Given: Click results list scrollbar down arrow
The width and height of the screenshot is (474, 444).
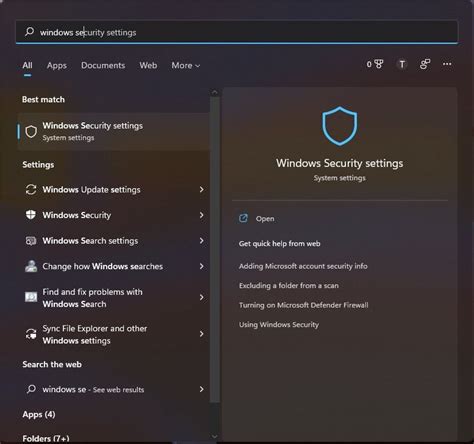Looking at the screenshot, I should coord(215,436).
